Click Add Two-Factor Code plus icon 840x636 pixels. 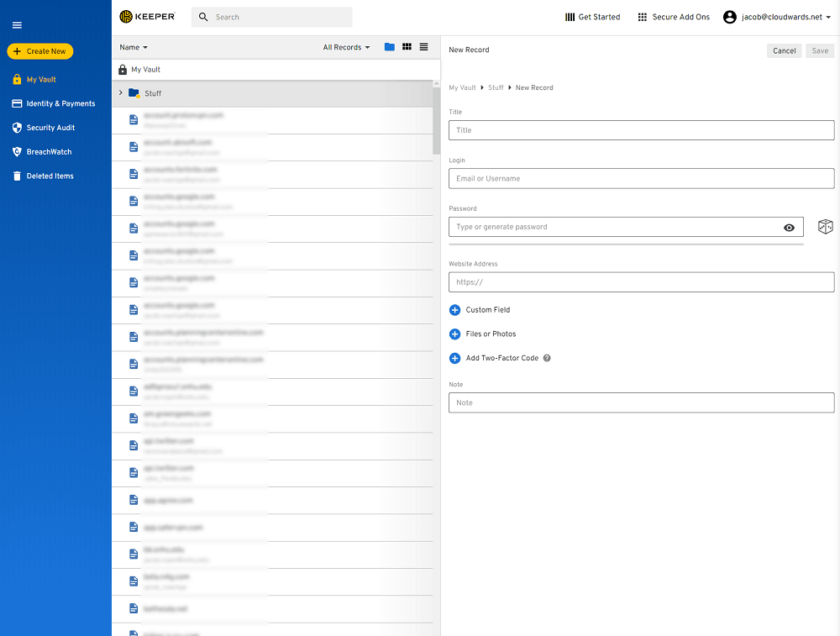(454, 358)
